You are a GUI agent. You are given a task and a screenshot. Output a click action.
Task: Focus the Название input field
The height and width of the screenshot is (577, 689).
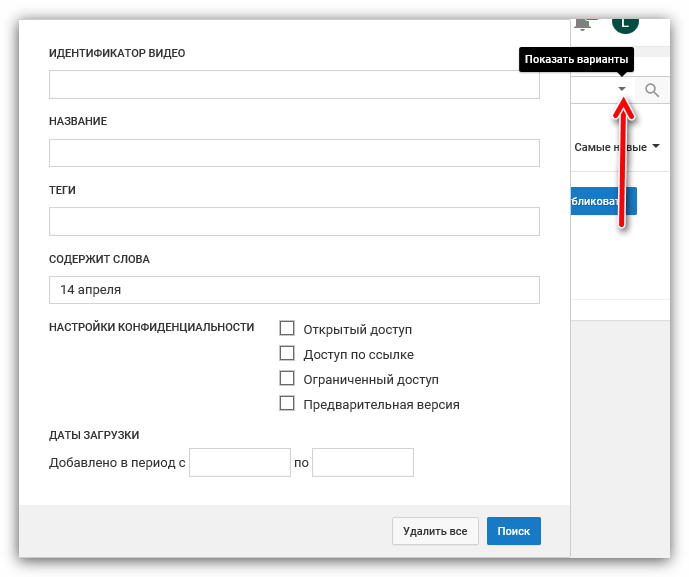[294, 153]
